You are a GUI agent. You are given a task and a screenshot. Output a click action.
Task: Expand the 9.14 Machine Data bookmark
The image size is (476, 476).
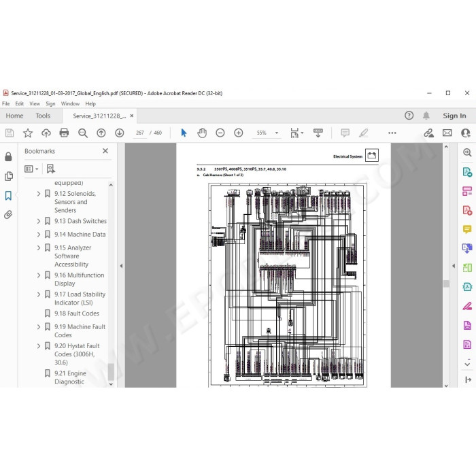tap(39, 235)
